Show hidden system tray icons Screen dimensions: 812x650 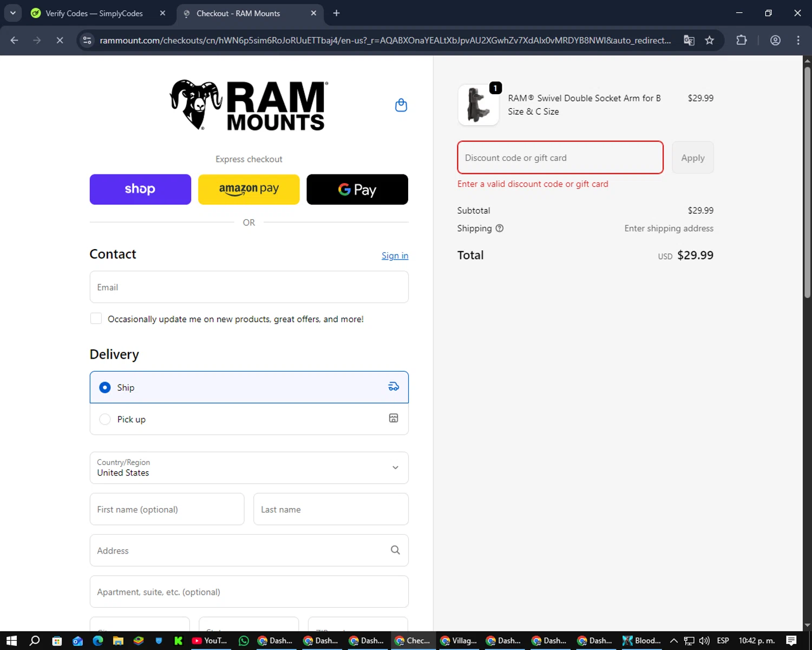pos(674,641)
